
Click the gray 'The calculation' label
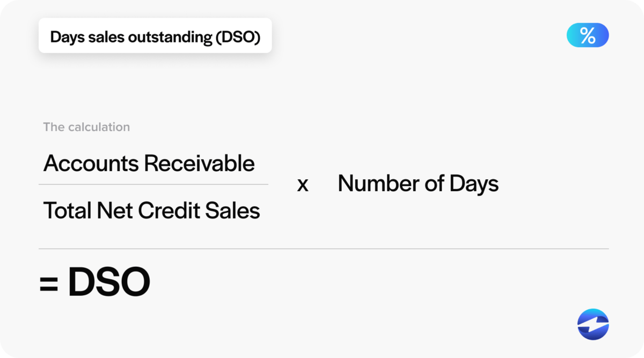coord(86,127)
